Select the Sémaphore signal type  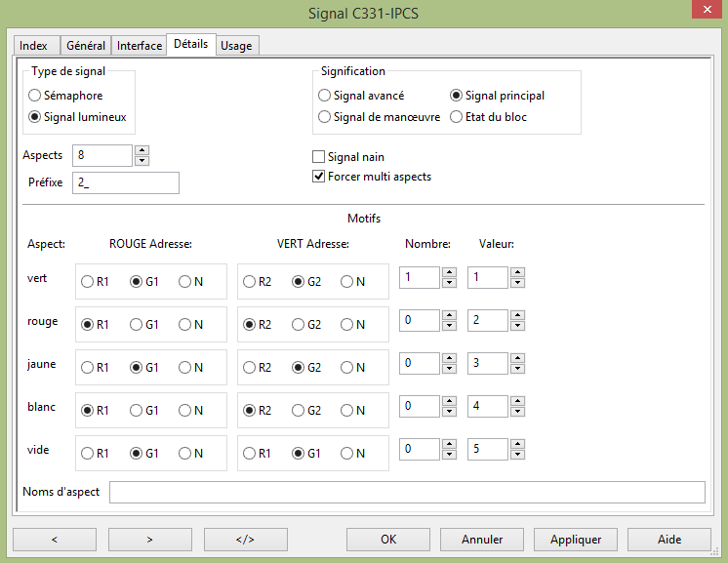coord(35,96)
